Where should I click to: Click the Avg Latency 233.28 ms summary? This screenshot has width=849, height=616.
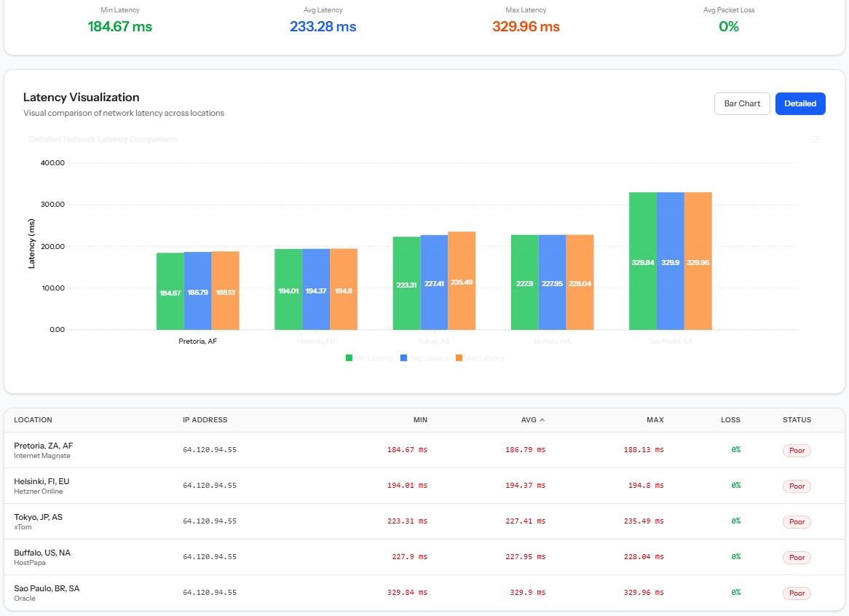coord(323,26)
